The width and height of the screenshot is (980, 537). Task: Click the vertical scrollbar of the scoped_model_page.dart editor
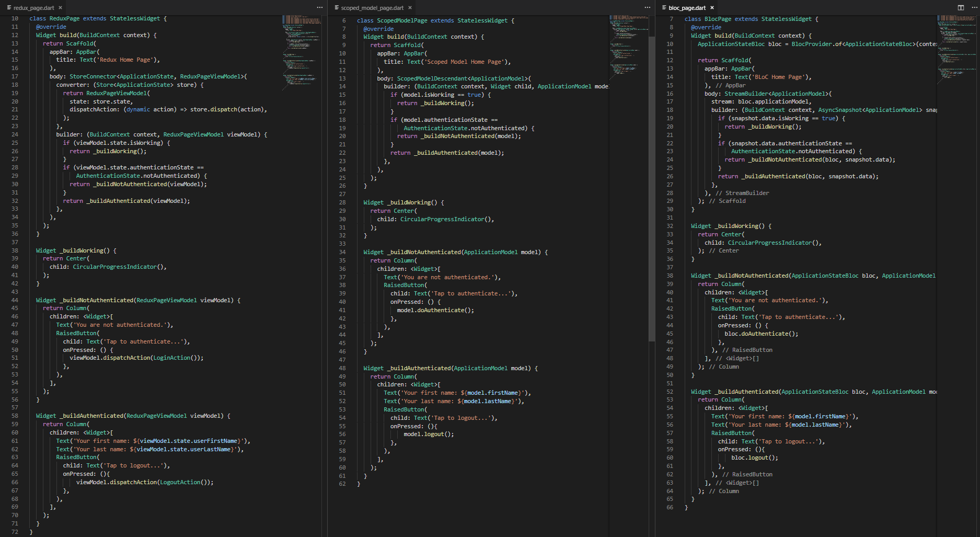tap(652, 188)
